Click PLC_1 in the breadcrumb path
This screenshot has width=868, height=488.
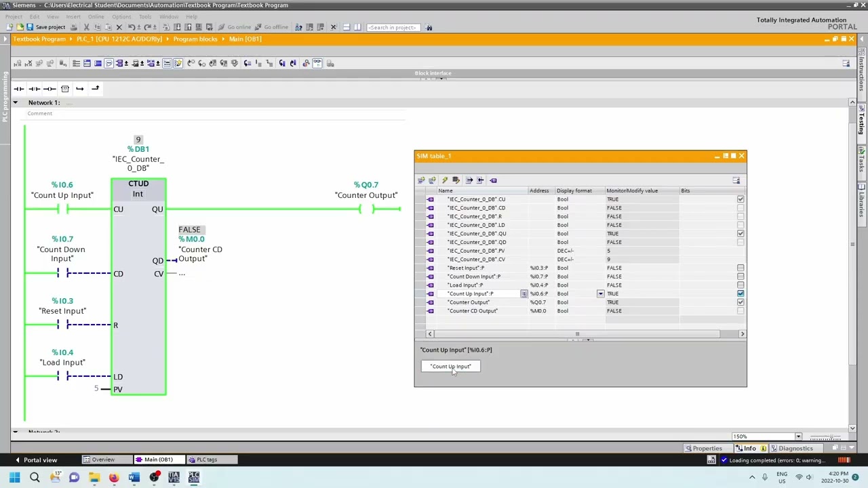[119, 39]
